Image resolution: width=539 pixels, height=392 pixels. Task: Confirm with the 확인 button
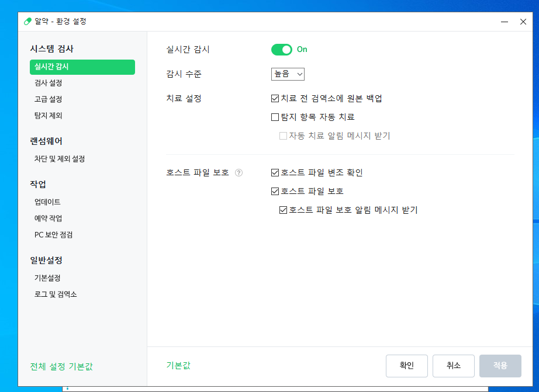pos(407,366)
